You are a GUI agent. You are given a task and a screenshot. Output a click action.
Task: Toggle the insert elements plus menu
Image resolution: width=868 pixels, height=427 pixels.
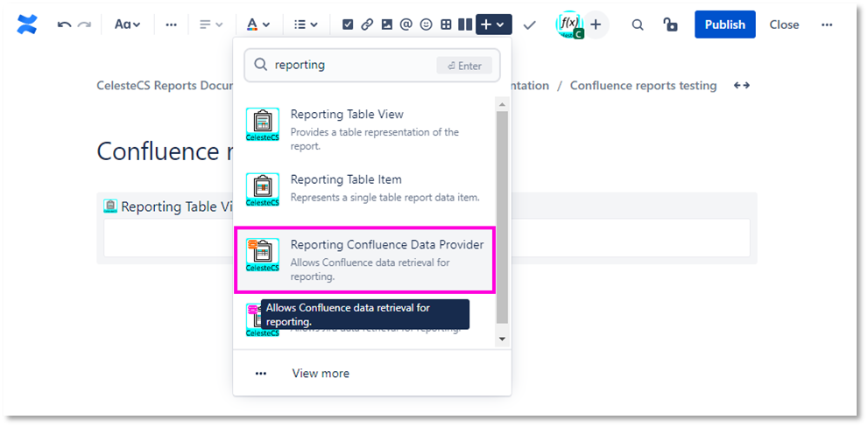pos(494,24)
